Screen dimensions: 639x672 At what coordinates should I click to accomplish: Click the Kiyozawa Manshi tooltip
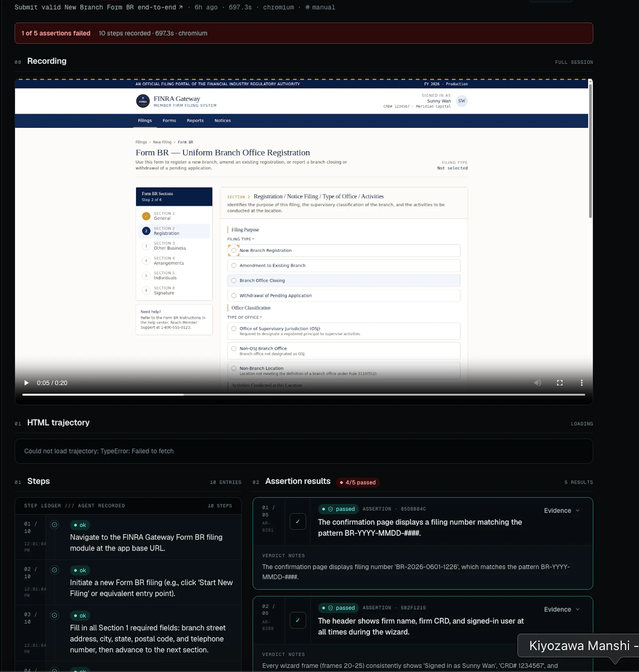pos(578,646)
